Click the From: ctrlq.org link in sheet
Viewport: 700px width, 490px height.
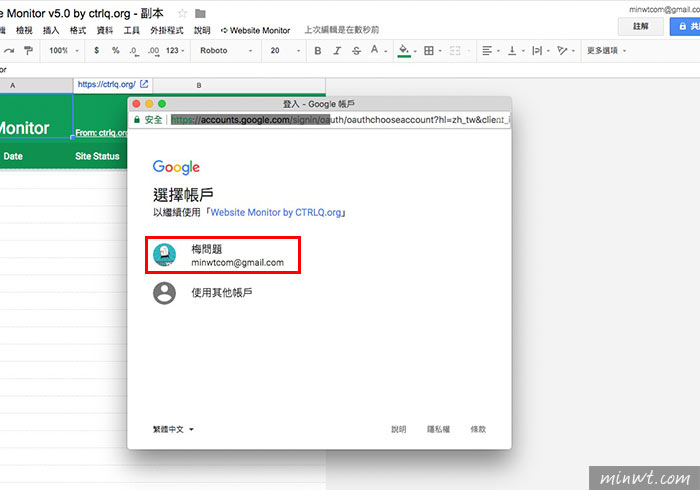tap(101, 133)
